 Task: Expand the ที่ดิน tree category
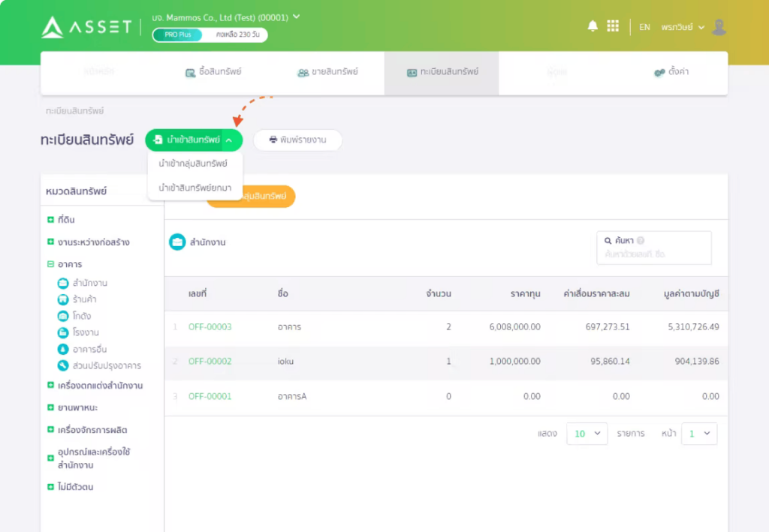coord(50,219)
